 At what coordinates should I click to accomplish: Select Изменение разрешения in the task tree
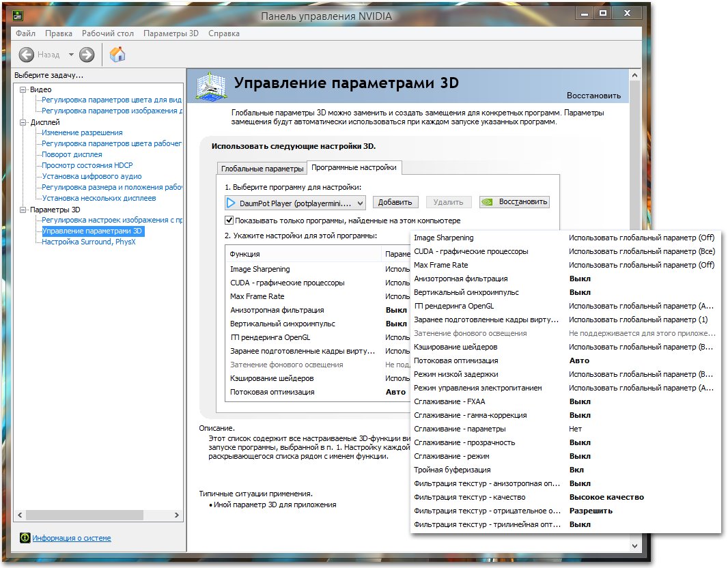(82, 132)
